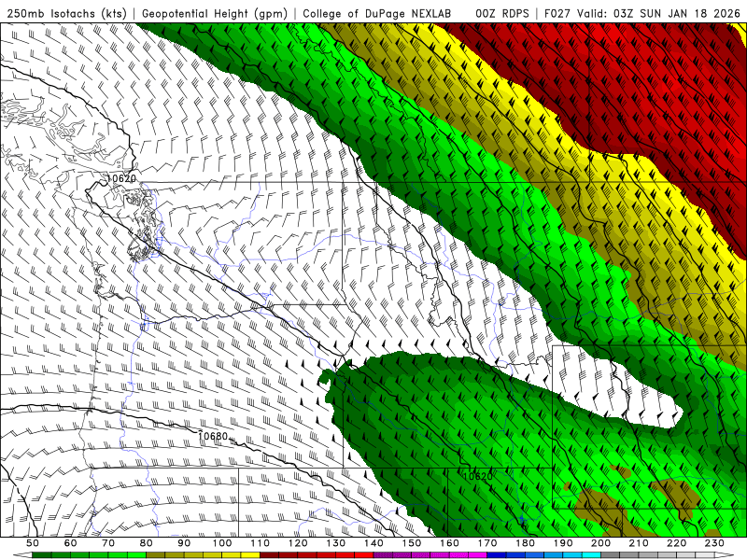
Task: Click the '70' tick on the color scale
Action: tap(108, 543)
